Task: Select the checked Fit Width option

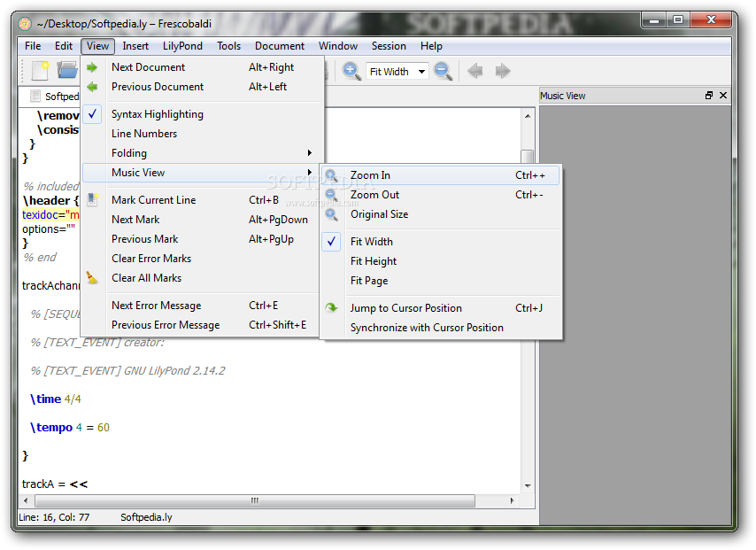Action: (x=441, y=242)
